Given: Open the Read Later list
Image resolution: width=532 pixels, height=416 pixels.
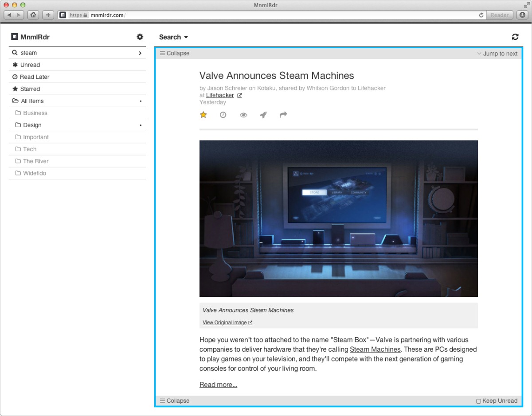Looking at the screenshot, I should (77, 77).
